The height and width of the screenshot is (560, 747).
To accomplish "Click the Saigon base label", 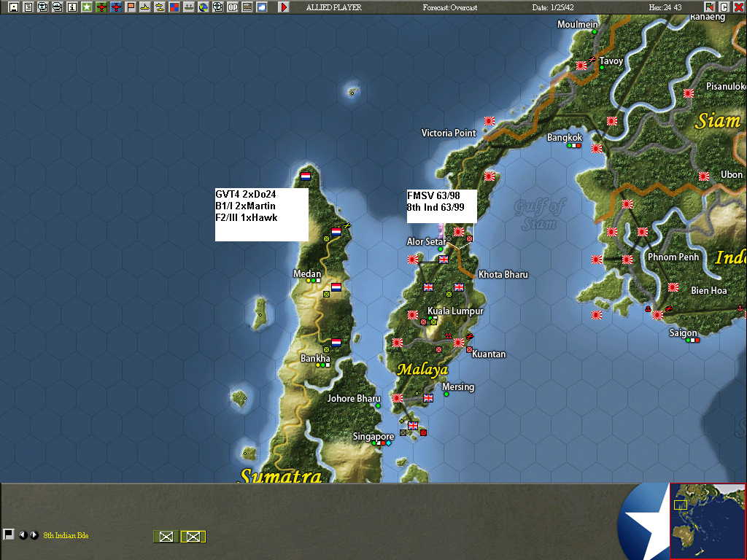I will pyautogui.click(x=683, y=332).
